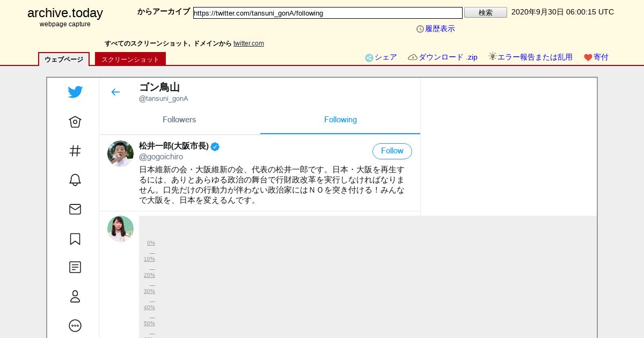Viewport: 644px width, 338px height.
Task: Click the clock icon beside 履歴表示
Action: tap(420, 29)
